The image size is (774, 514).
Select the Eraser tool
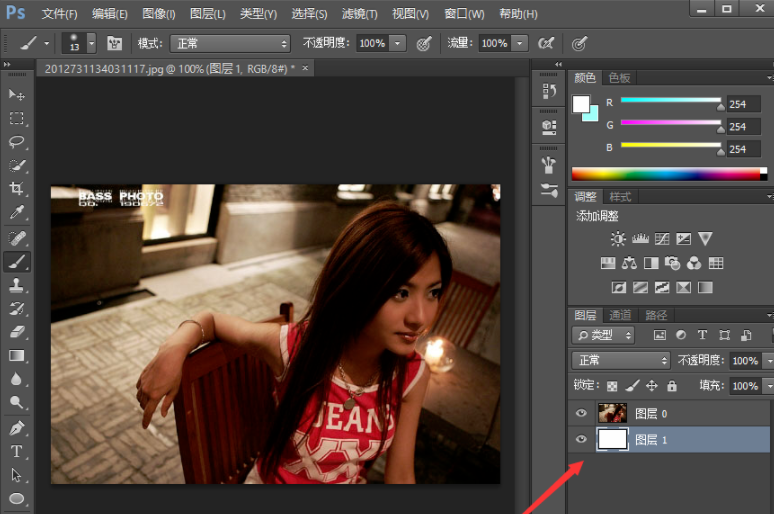tap(17, 332)
